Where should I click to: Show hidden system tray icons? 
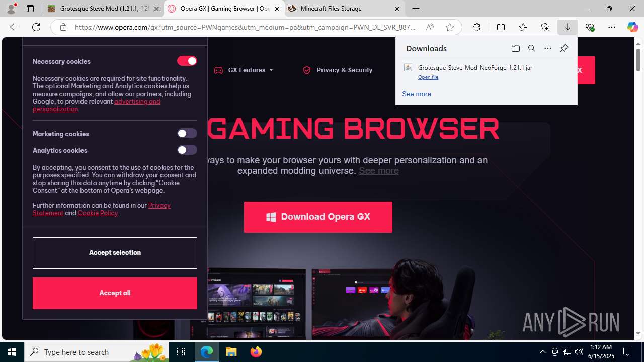pyautogui.click(x=542, y=352)
